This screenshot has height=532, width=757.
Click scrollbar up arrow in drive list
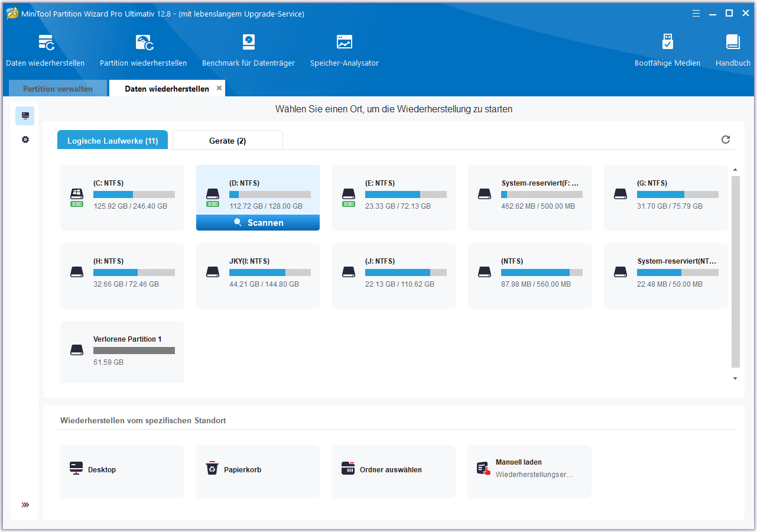736,170
